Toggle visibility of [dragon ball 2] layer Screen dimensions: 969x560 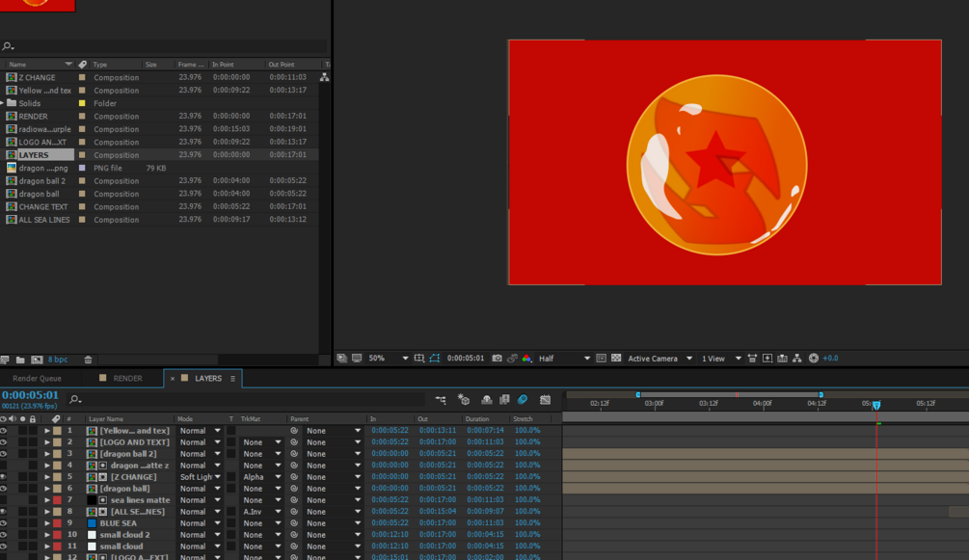[4, 454]
